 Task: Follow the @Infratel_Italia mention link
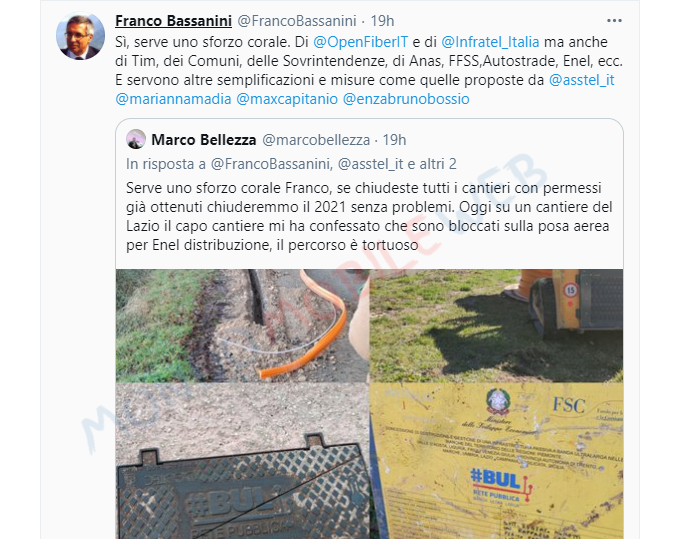tap(490, 42)
